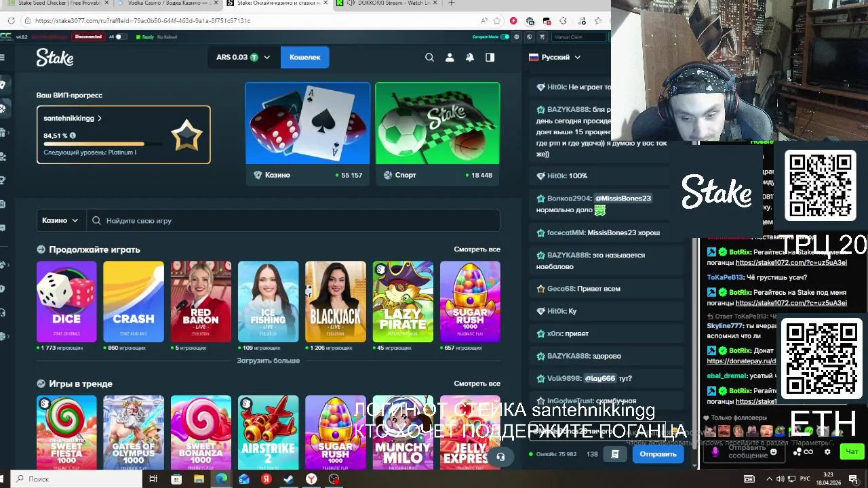Expand santehnikkingg VIP profile chevron
868x488 pixels.
100,119
